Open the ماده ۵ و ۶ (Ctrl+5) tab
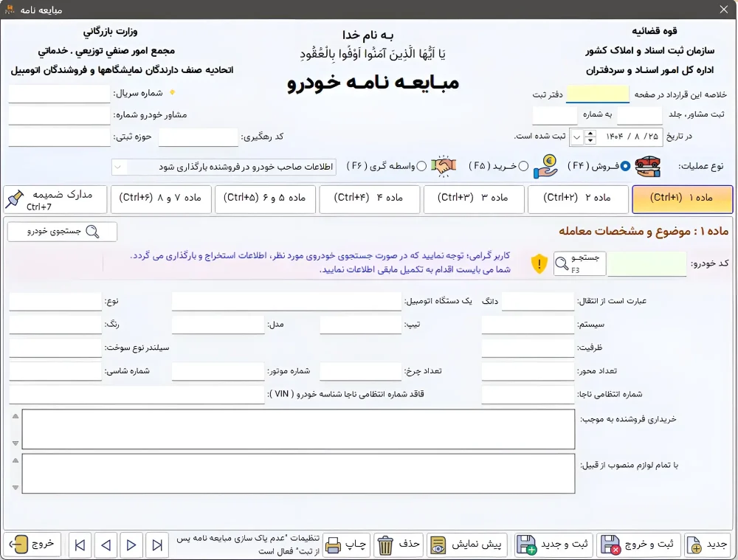The height and width of the screenshot is (560, 738). [265, 199]
